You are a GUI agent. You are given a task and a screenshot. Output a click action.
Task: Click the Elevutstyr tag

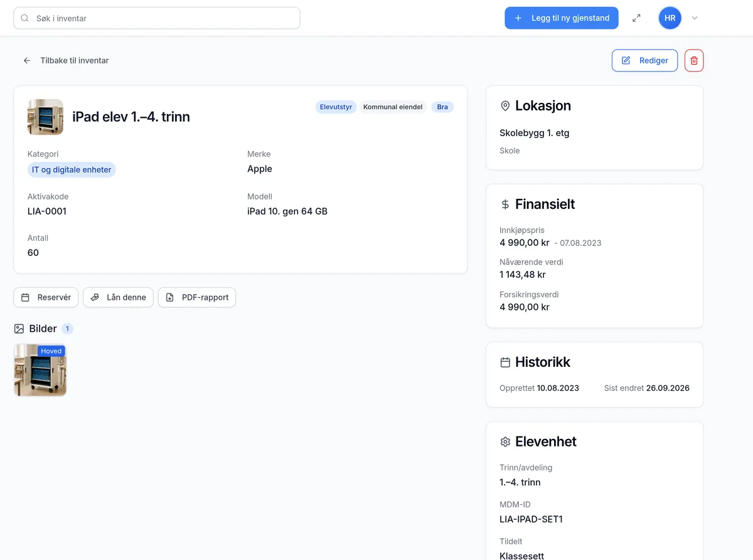click(336, 107)
